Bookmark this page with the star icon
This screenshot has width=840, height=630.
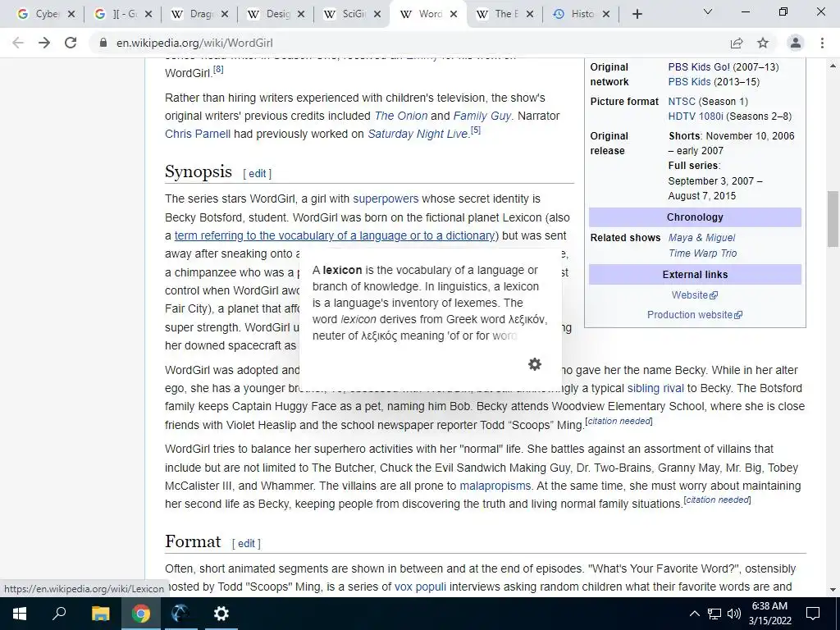pyautogui.click(x=763, y=43)
